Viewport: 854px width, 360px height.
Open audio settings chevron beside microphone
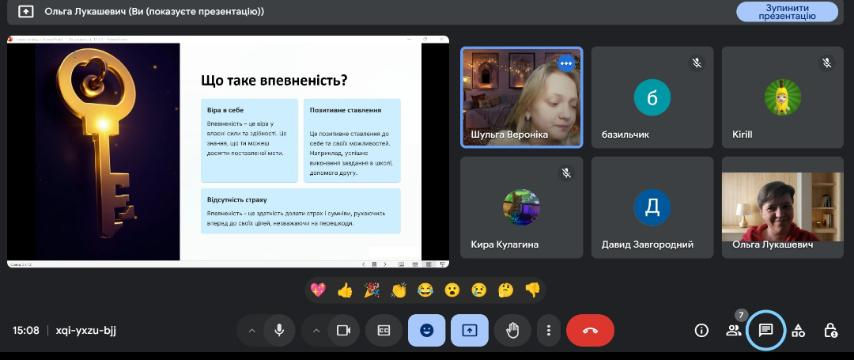click(x=251, y=331)
